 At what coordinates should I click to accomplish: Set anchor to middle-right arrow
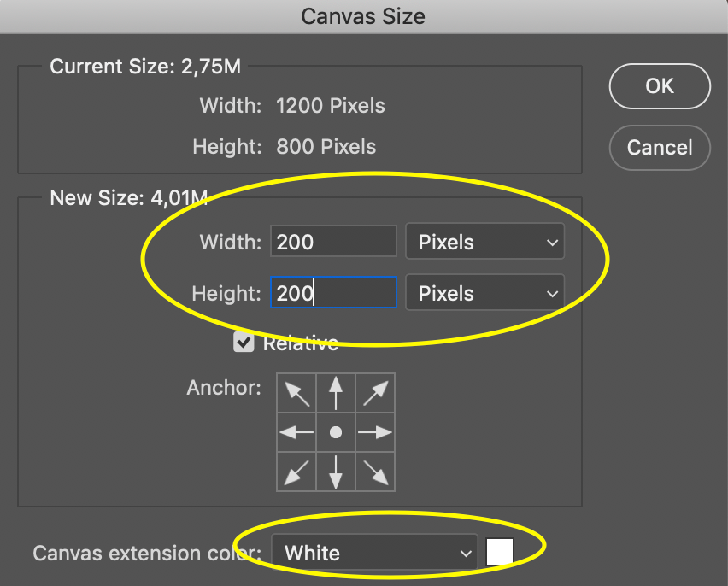375,432
